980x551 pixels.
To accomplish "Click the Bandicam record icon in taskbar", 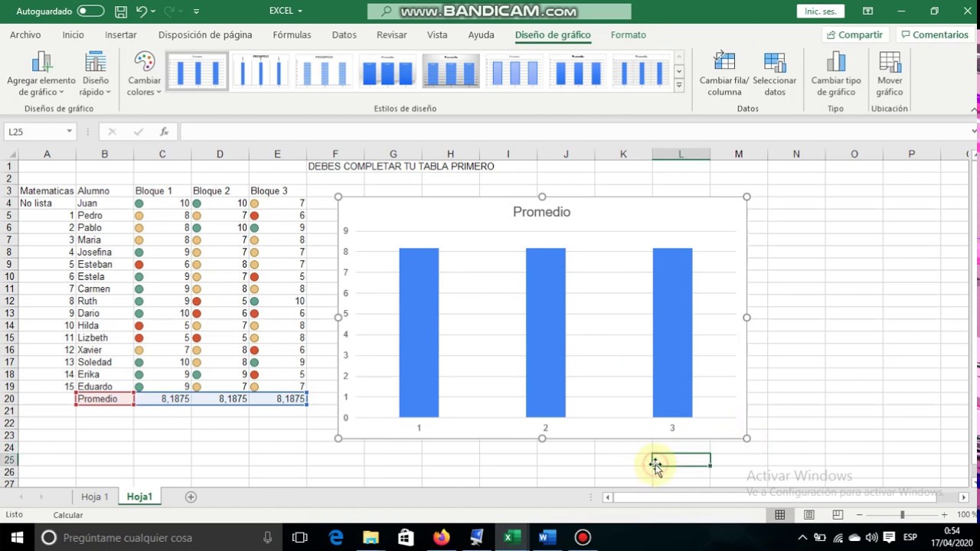I will pos(583,537).
